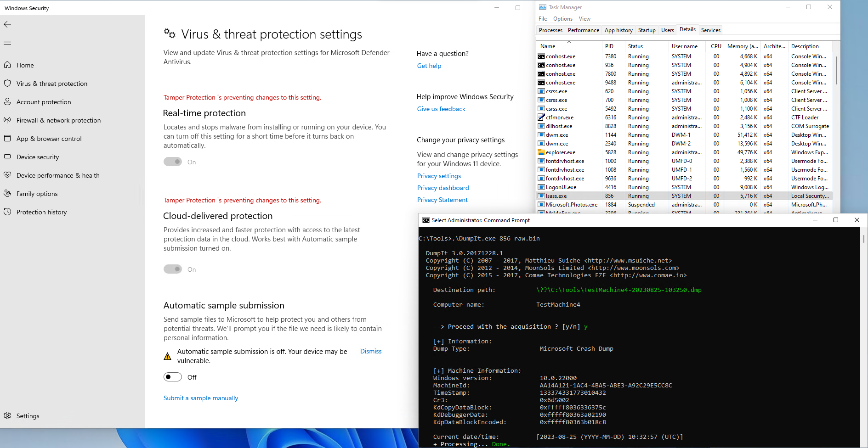Open the Privacy settings link
Screen dimensions: 868x448
[x=439, y=176]
